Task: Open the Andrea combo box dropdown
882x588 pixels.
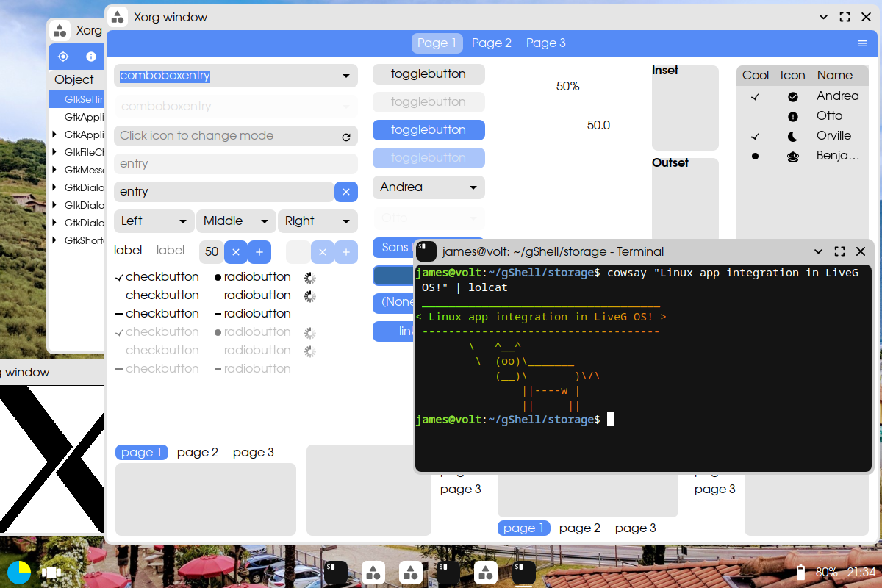Action: [x=429, y=187]
